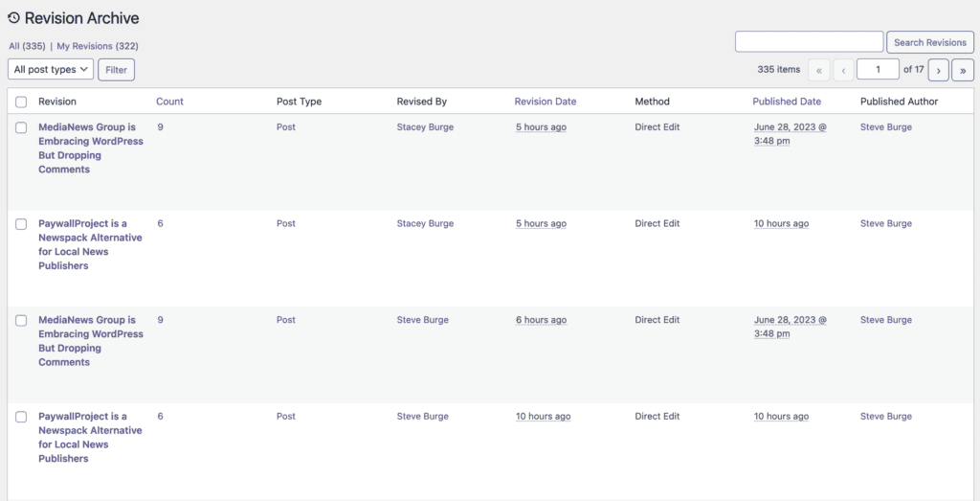Click the Search Revisions button
Viewport: 980px width, 501px height.
point(929,42)
